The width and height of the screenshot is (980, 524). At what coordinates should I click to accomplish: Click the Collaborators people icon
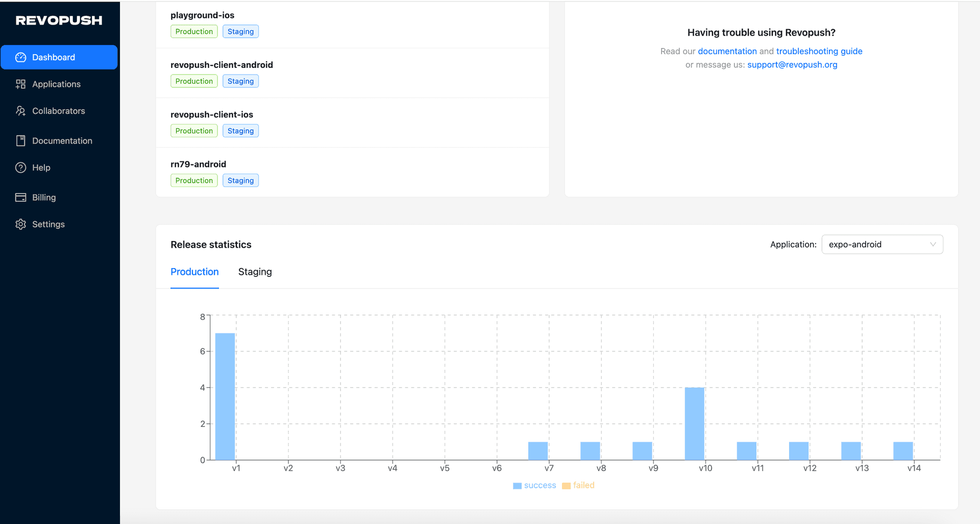coord(20,111)
